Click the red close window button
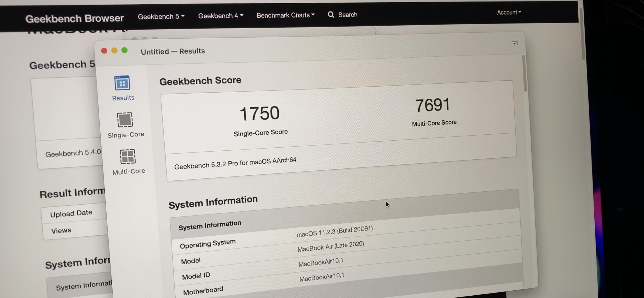644x298 pixels. (104, 51)
